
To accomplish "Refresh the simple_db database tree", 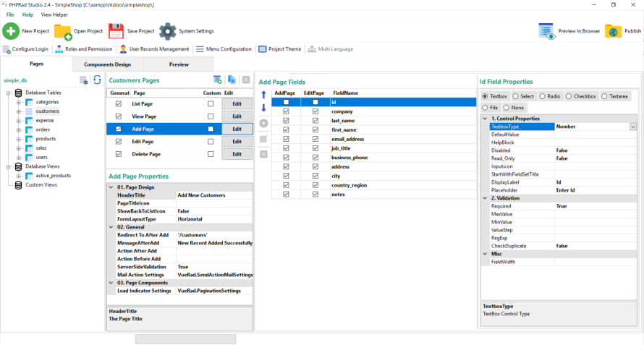I will coord(97,80).
